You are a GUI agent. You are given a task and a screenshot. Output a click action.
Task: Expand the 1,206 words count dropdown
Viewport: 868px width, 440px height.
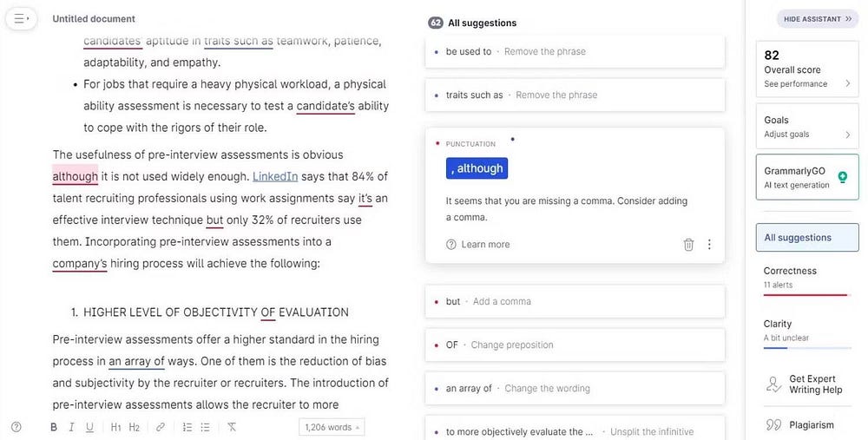(332, 427)
